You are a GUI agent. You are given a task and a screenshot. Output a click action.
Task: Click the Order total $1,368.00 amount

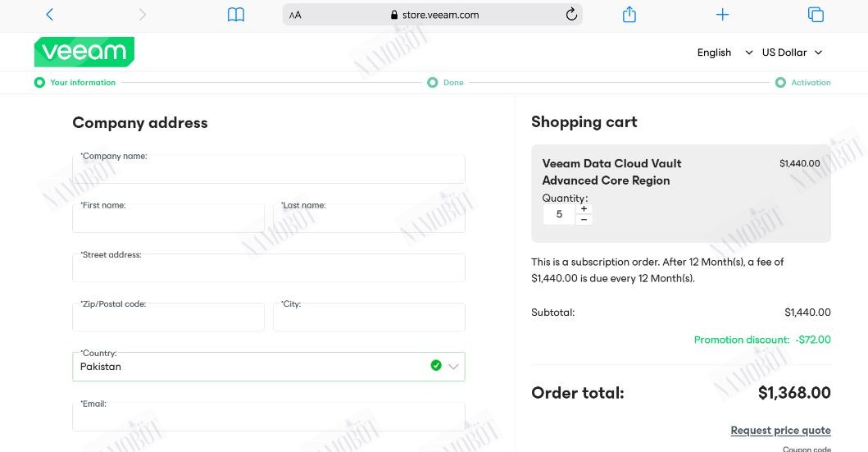[794, 393]
